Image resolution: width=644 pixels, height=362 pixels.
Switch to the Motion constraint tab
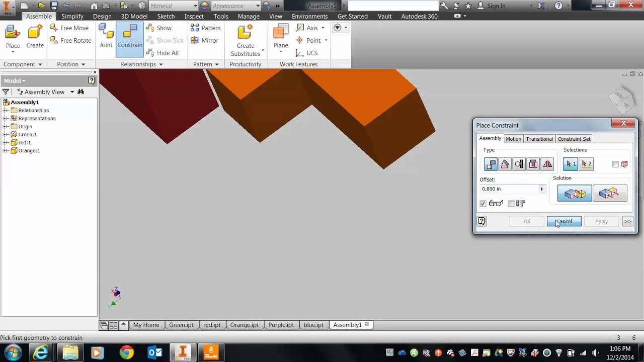(513, 139)
